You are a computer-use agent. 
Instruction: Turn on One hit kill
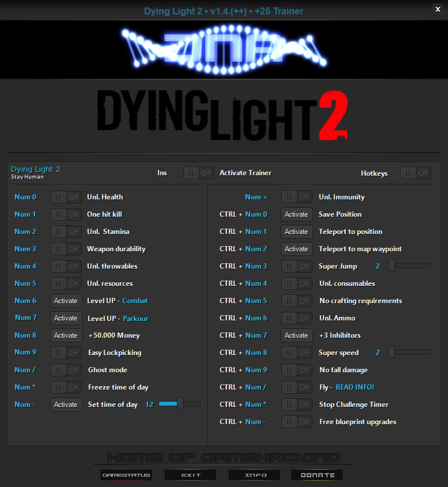point(66,214)
